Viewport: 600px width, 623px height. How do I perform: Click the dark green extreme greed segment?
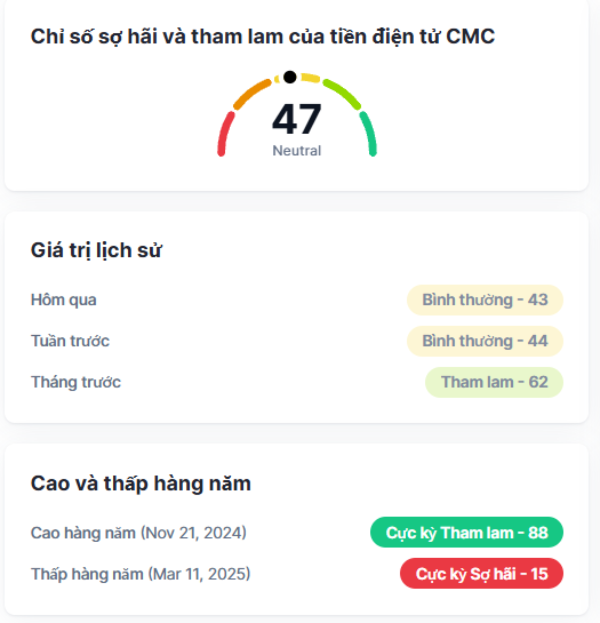(368, 134)
